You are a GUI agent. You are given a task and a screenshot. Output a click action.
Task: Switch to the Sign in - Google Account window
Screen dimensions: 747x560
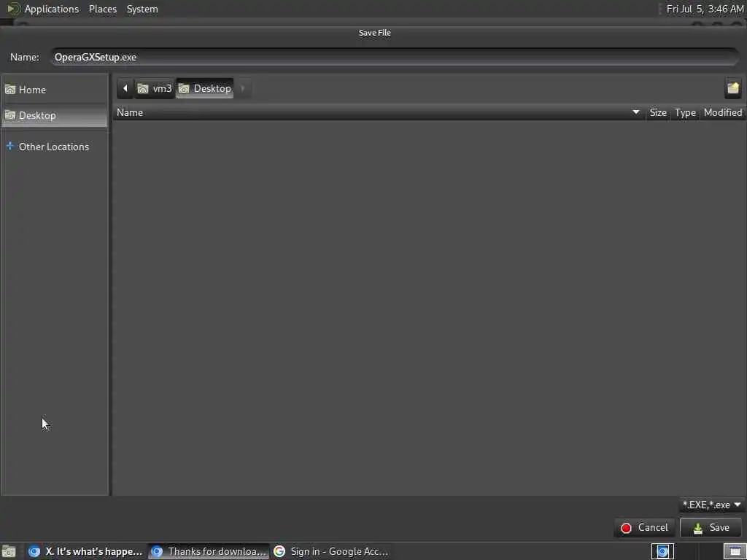click(x=331, y=551)
